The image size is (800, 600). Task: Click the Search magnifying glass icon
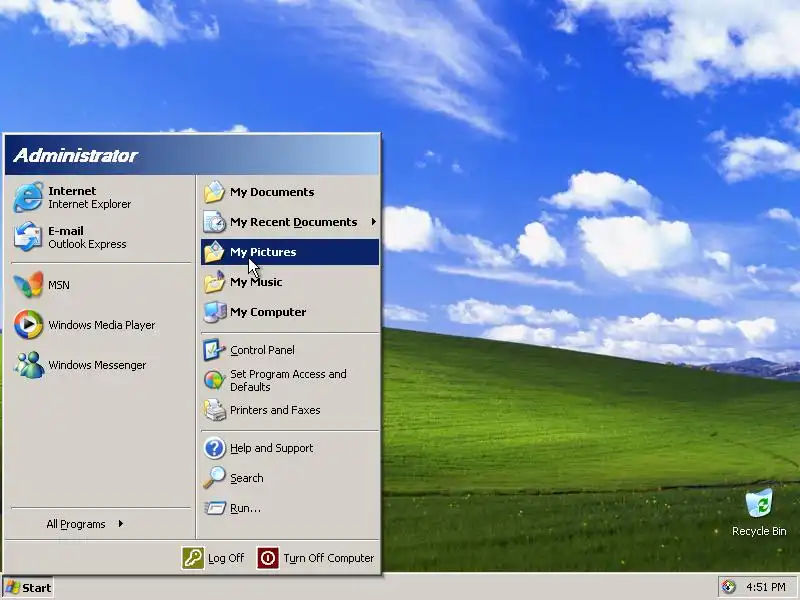(x=214, y=478)
